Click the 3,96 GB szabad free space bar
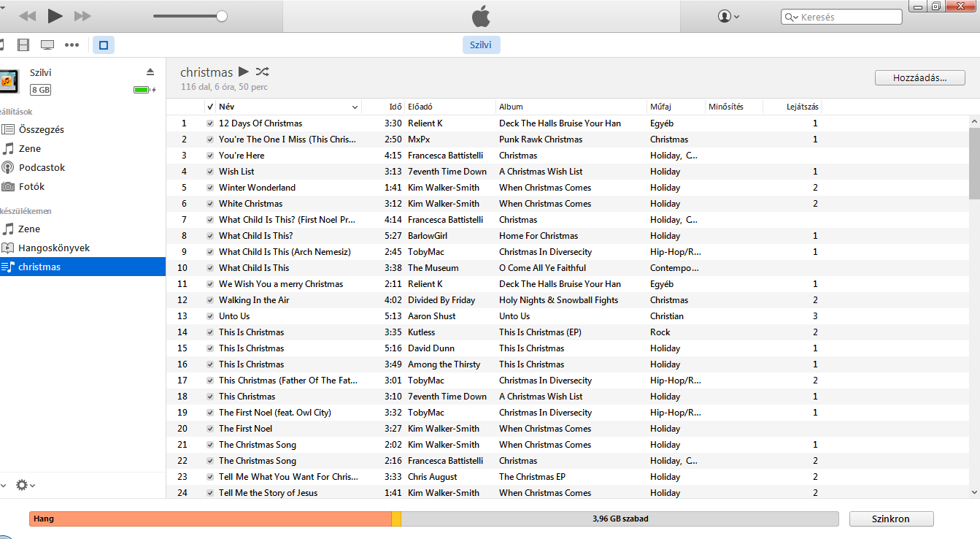This screenshot has width=980, height=539. pos(620,519)
